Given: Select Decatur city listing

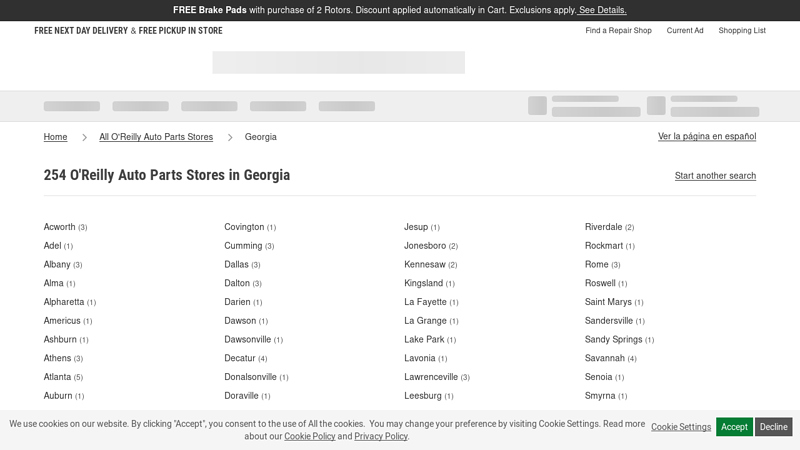Looking at the screenshot, I should tap(246, 358).
